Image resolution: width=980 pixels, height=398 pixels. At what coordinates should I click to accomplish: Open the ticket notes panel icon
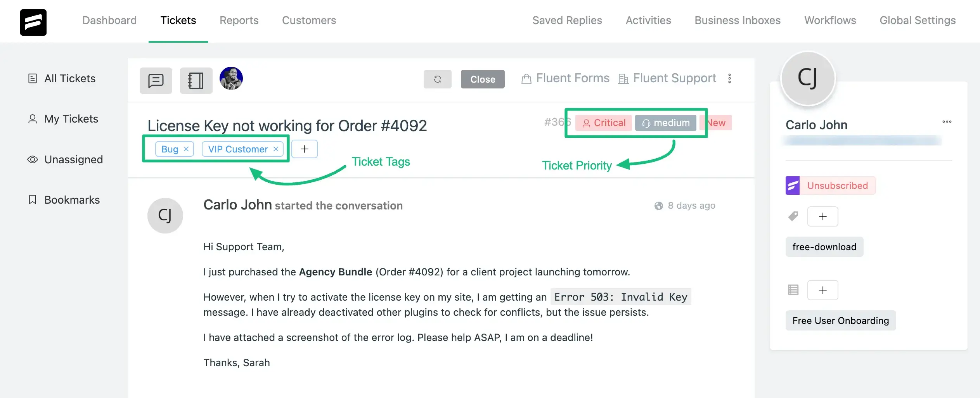196,80
